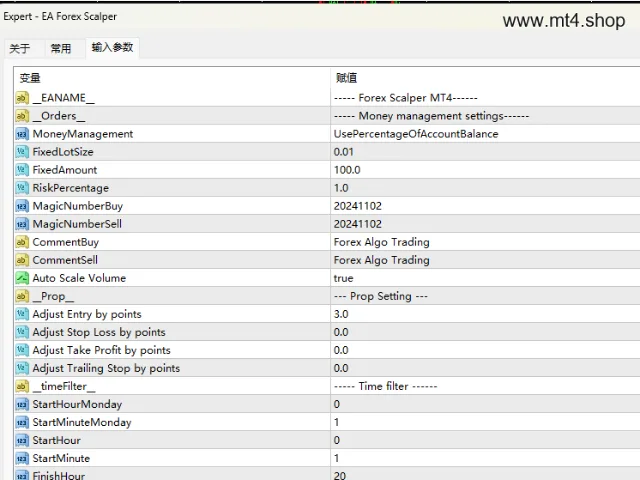640x480 pixels.
Task: Click the double icon beside RiskPercentage
Action: click(x=22, y=188)
